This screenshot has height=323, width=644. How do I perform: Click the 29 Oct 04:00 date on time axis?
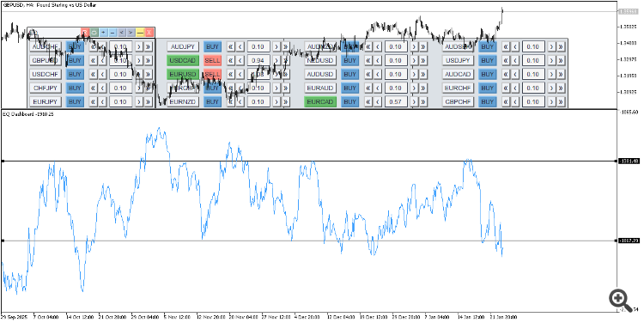pyautogui.click(x=144, y=317)
